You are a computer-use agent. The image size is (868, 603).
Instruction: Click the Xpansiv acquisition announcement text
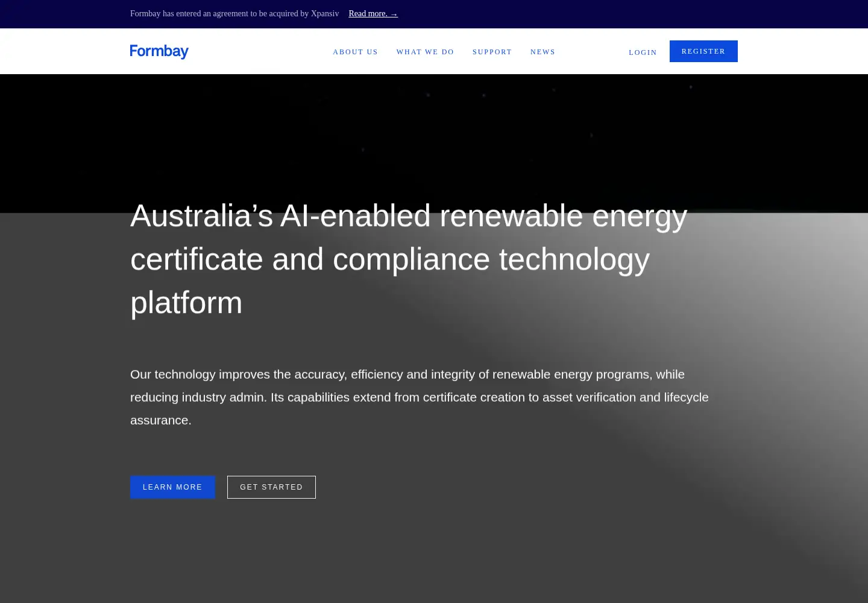(x=234, y=13)
